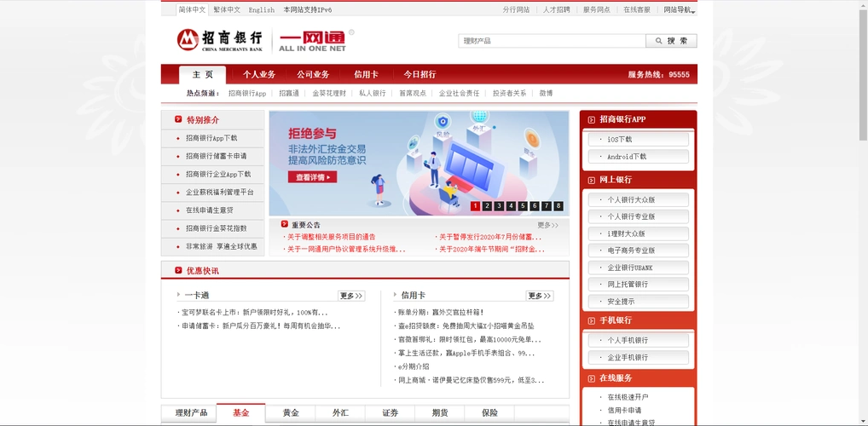Screen dimensions: 868x426
Task: Expand 更多 in the 一卡通 section
Action: (351, 296)
